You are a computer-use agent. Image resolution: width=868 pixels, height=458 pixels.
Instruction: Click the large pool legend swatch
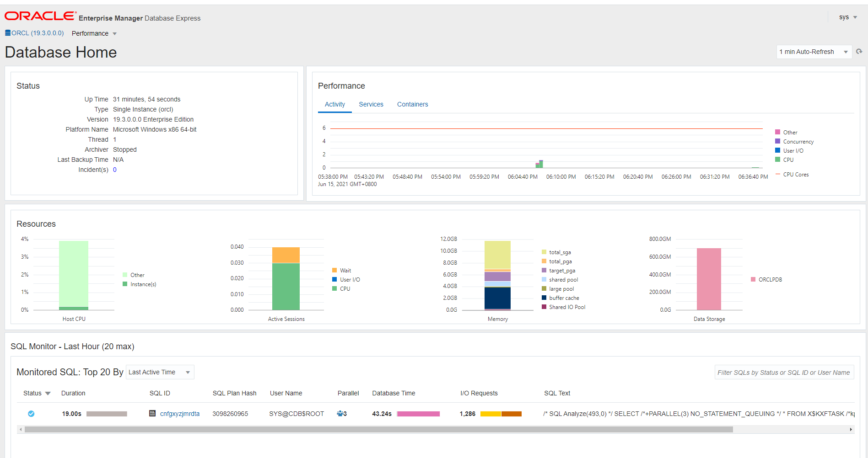coord(544,288)
